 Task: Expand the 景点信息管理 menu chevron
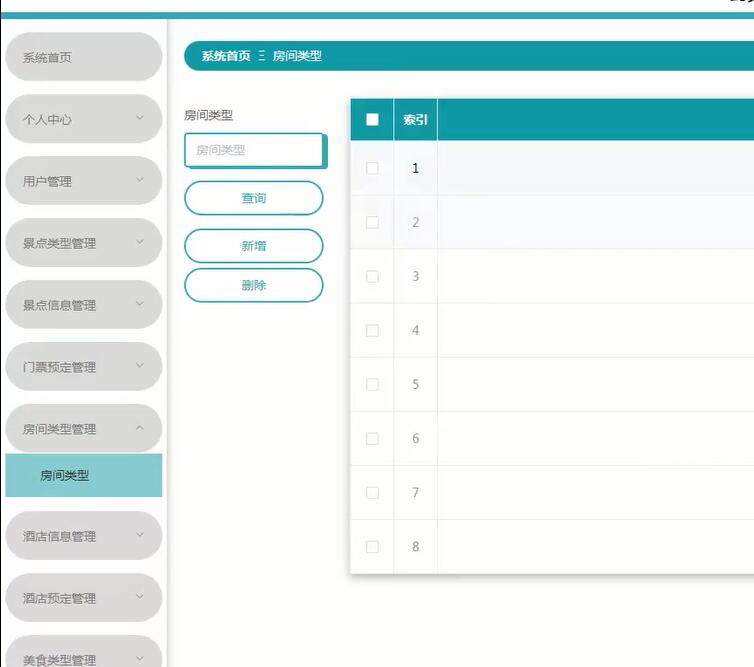pos(139,304)
